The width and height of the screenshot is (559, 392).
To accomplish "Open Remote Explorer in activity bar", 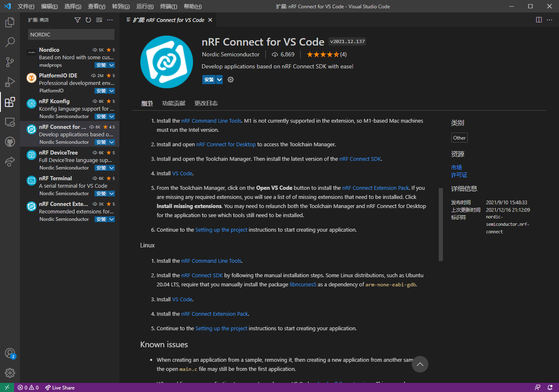I will (x=10, y=122).
